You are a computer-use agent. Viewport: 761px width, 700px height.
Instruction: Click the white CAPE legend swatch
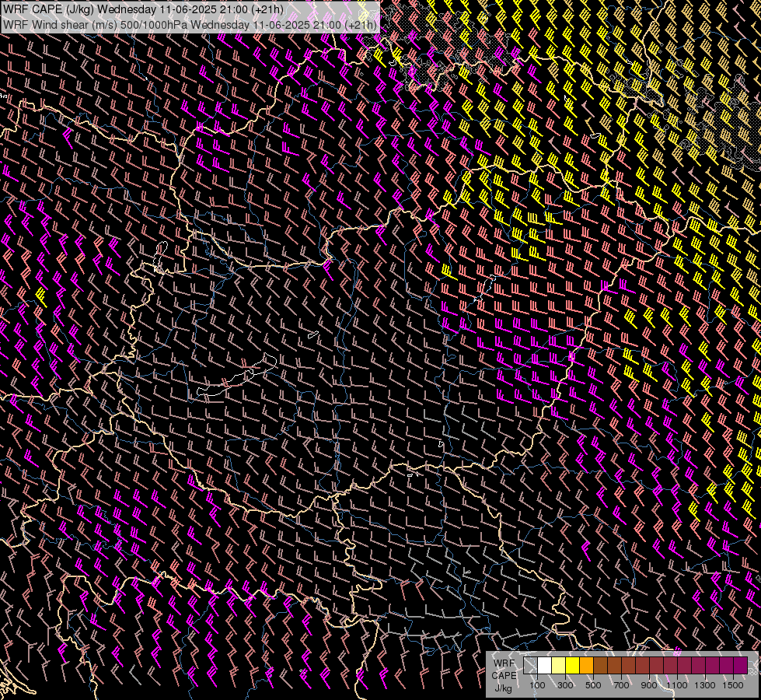tap(545, 665)
